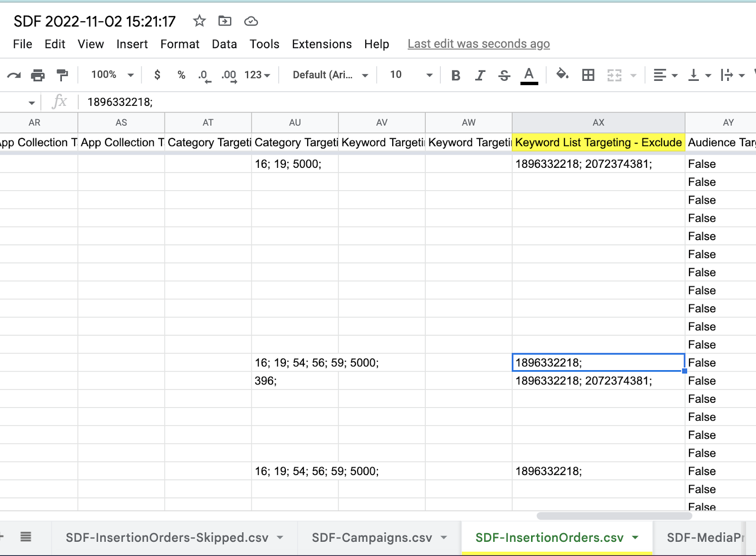Viewport: 756px width, 556px height.
Task: Toggle strikethrough formatting
Action: [x=504, y=75]
